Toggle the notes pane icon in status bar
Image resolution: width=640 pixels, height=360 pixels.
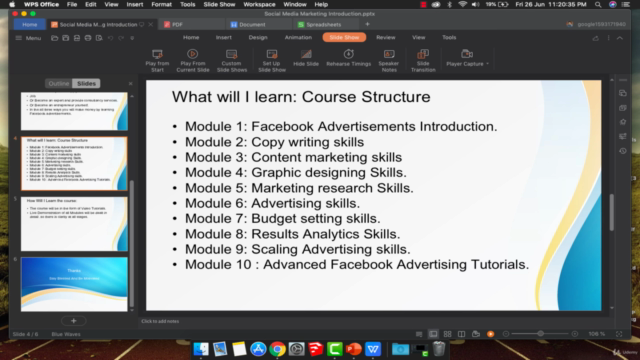pyautogui.click(x=419, y=334)
